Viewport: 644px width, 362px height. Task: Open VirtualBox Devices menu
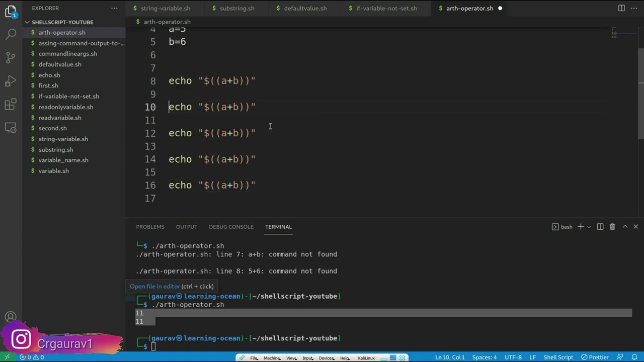click(326, 358)
